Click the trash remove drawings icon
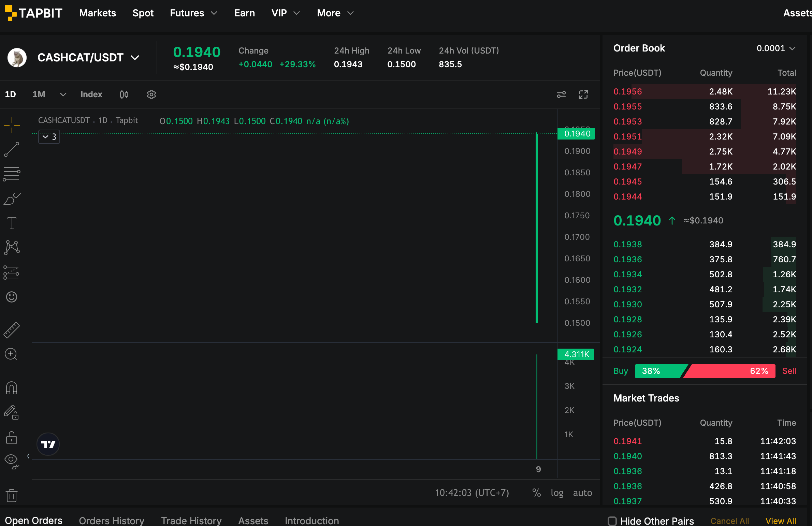812x526 pixels. pyautogui.click(x=12, y=495)
